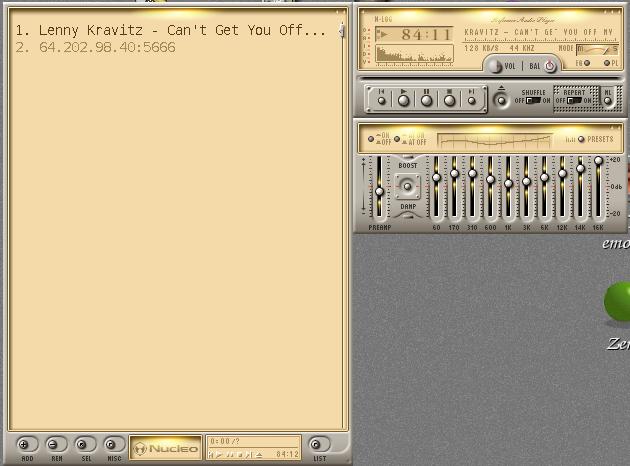
Task: Click the 170 Hz band slider knob
Action: (x=454, y=174)
